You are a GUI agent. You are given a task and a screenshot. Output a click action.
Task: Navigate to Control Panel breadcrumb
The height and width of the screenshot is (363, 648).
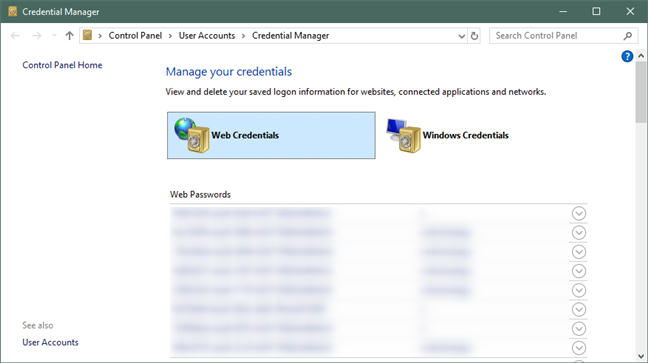click(135, 36)
